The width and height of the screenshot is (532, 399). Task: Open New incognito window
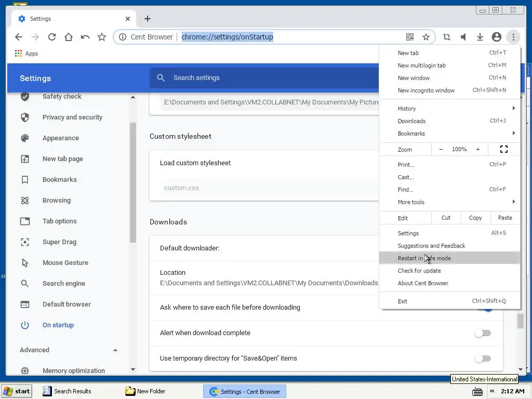tap(449, 90)
